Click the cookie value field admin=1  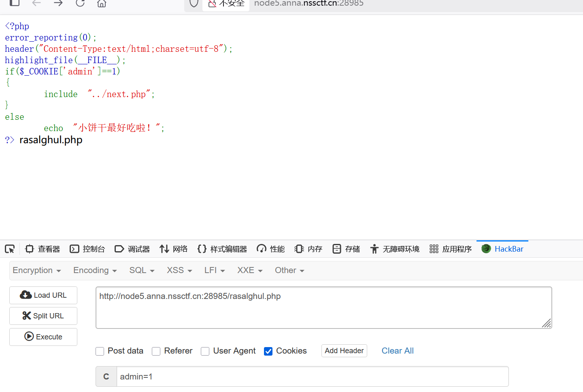pos(313,377)
